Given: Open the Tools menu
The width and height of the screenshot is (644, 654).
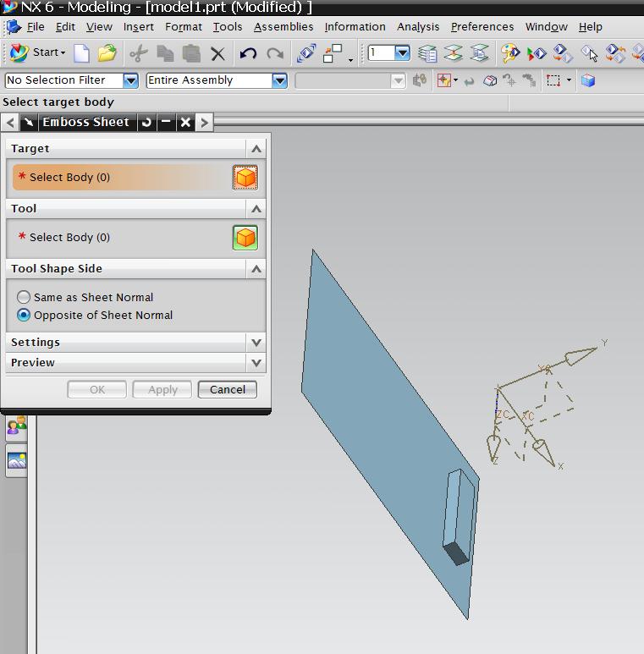Looking at the screenshot, I should 228,27.
